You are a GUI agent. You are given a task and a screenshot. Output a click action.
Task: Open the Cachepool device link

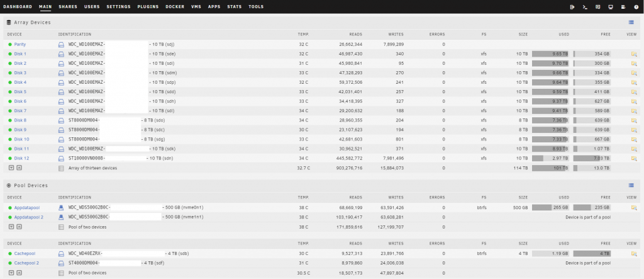tap(26, 254)
